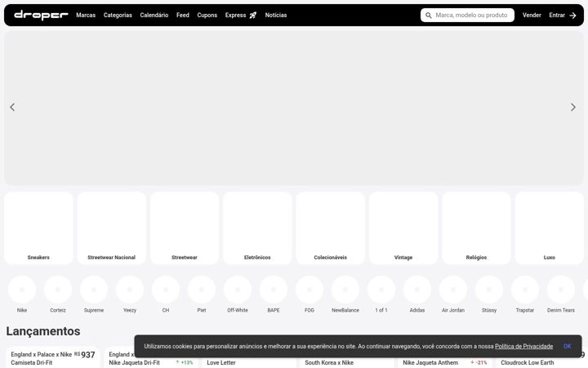Show previous banner slide
The height and width of the screenshot is (368, 588).
(12, 107)
